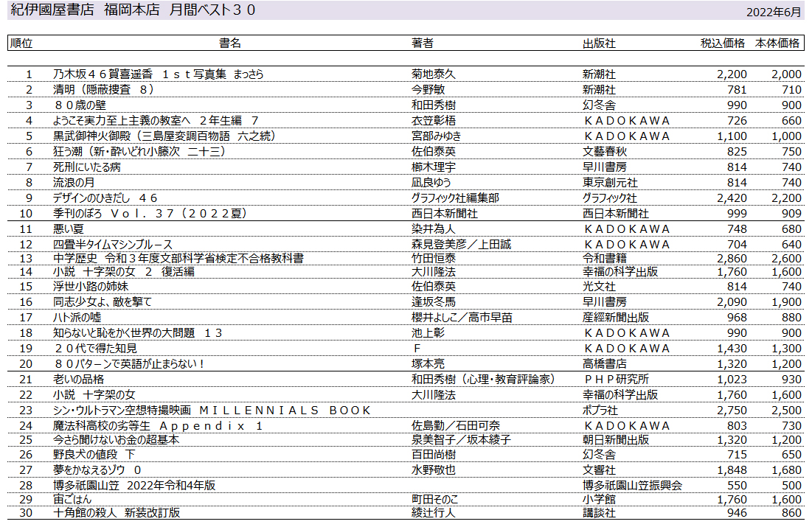
Task: Click tax-included price 1,023
Action: click(x=732, y=379)
